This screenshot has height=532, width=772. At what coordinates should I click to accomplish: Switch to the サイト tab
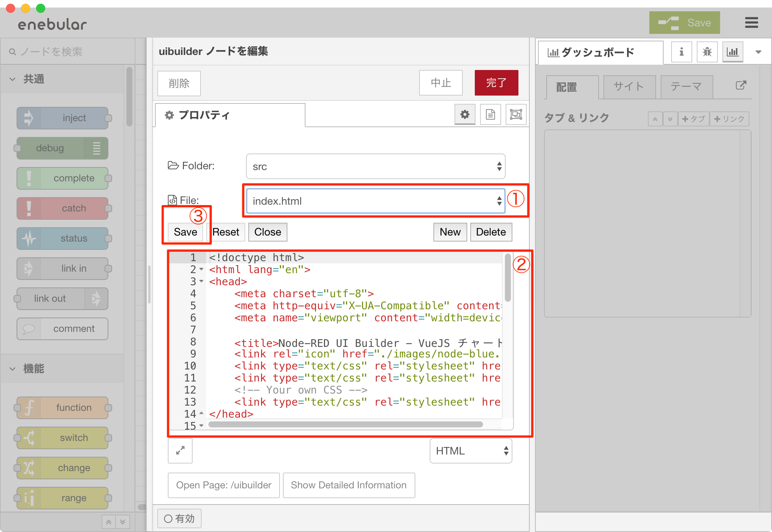tap(629, 87)
